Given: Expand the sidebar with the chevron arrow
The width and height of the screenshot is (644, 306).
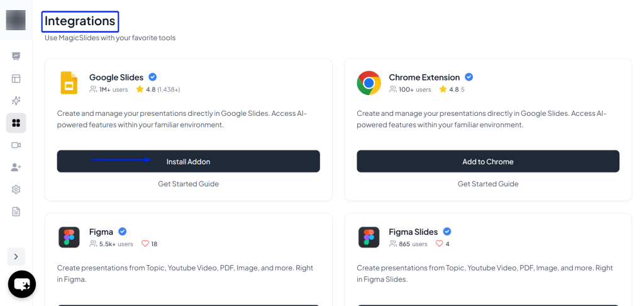Looking at the screenshot, I should pos(16,256).
